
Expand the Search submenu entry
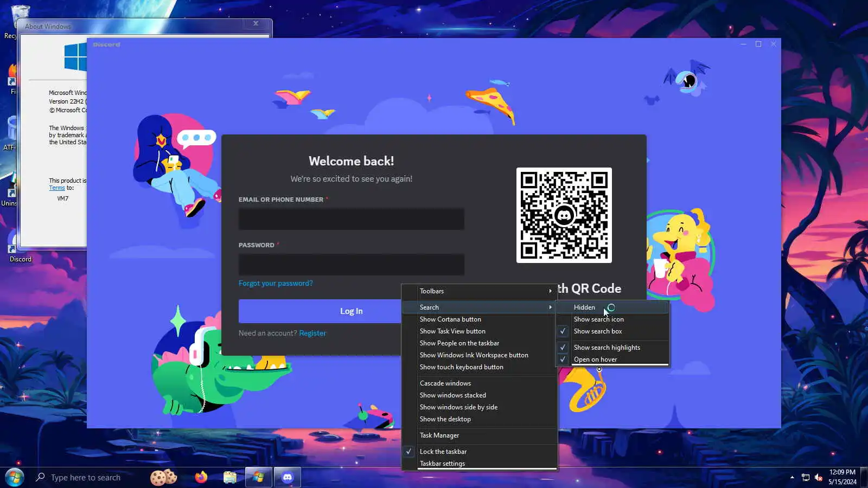(480, 307)
